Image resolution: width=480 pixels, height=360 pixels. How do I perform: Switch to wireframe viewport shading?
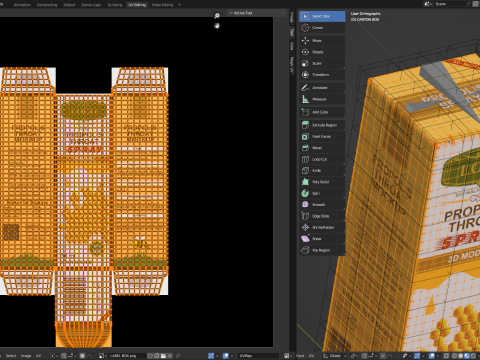pos(454,356)
